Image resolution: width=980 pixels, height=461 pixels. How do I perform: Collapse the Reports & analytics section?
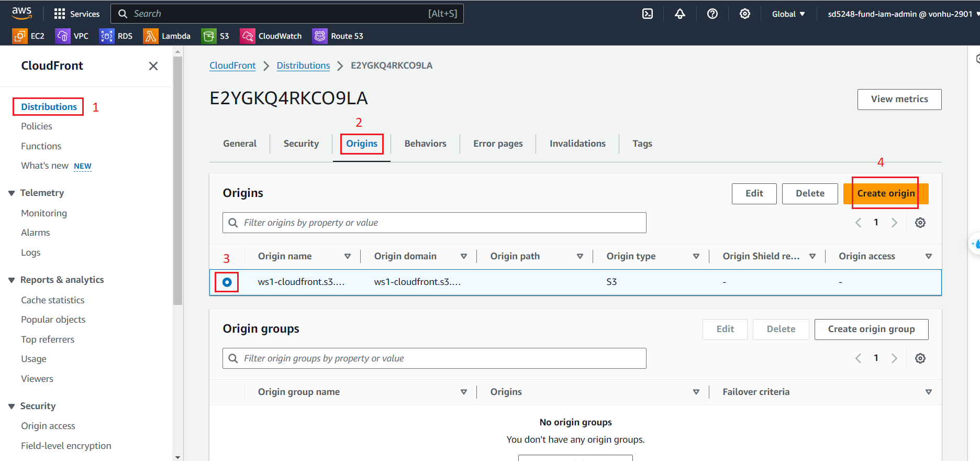pyautogui.click(x=12, y=280)
